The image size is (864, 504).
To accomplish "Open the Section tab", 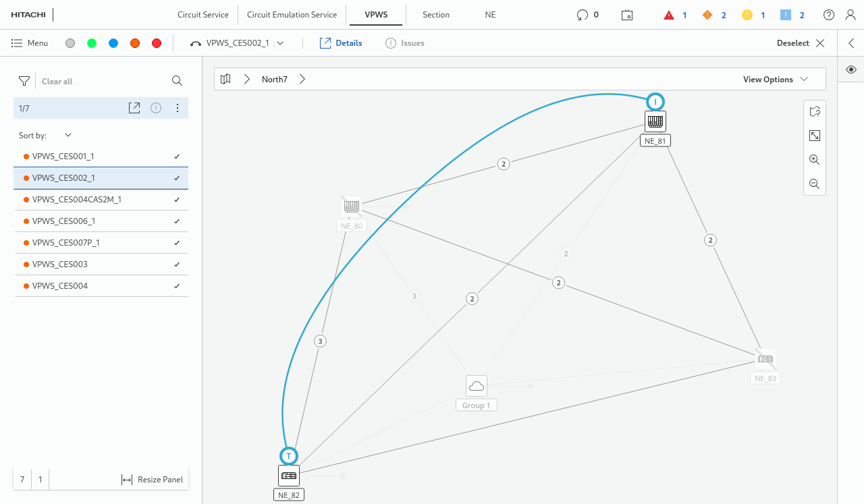I will (436, 15).
